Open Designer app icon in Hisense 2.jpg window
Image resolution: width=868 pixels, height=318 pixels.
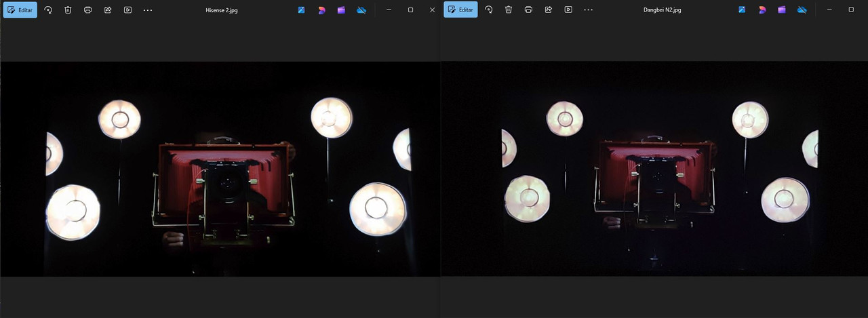coord(302,10)
